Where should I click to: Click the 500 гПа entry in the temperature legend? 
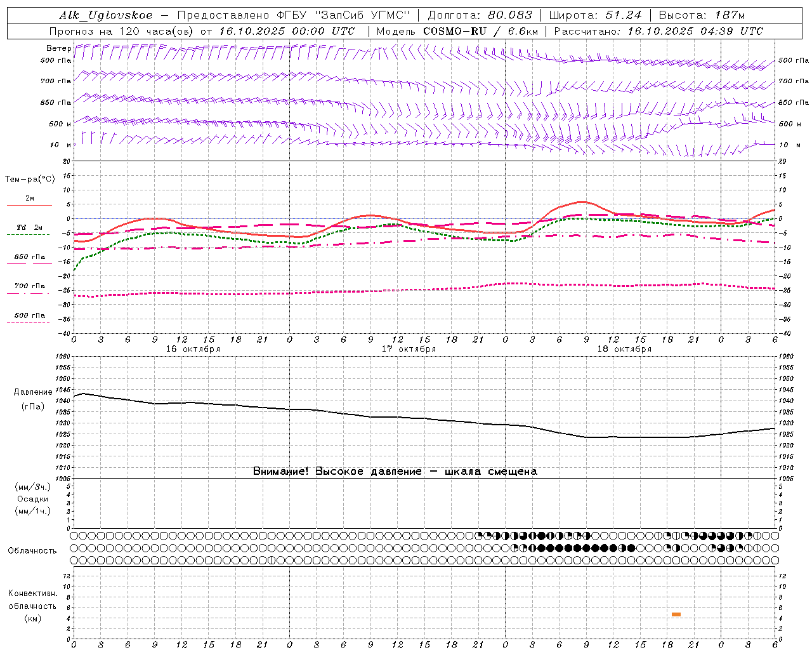tap(30, 315)
